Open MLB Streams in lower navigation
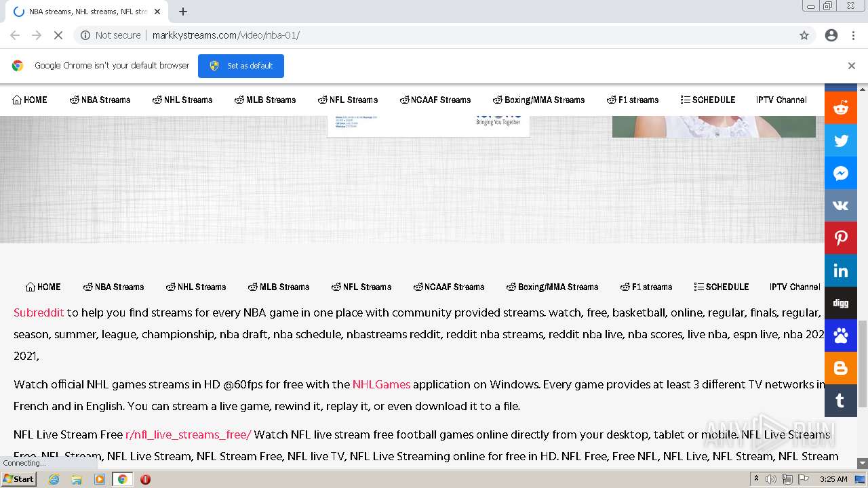 point(279,287)
